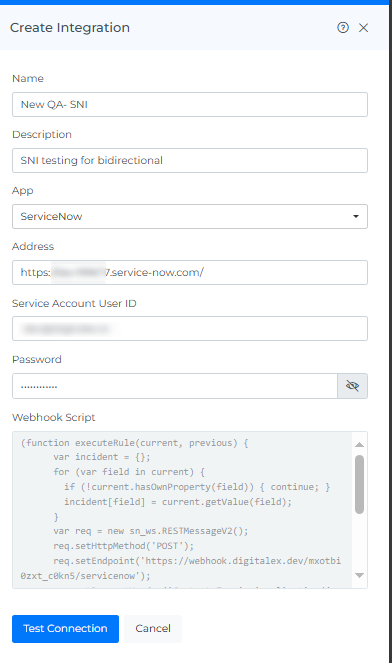Click the Password input box
392x663 pixels.
pyautogui.click(x=175, y=386)
